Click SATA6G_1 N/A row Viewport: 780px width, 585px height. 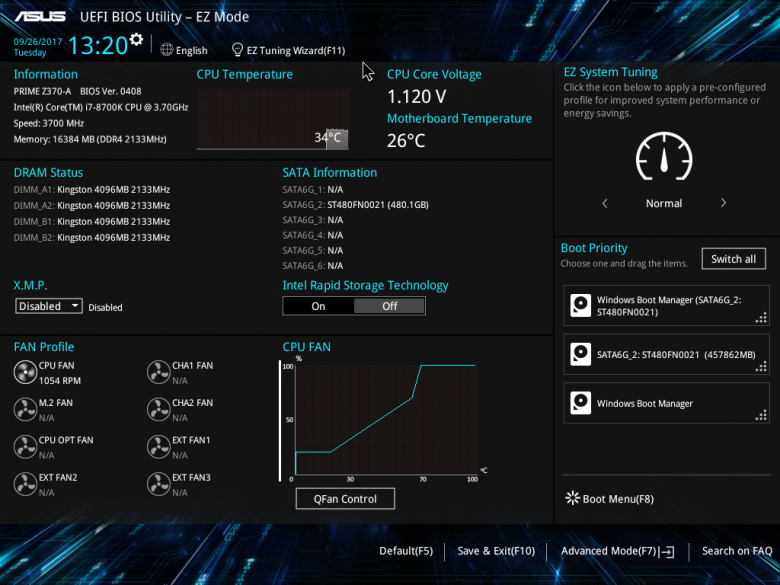(313, 190)
